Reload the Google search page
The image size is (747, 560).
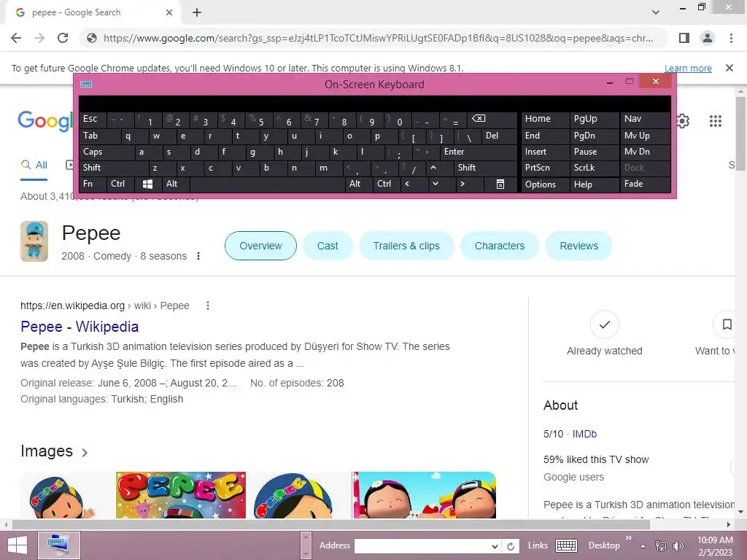[63, 38]
